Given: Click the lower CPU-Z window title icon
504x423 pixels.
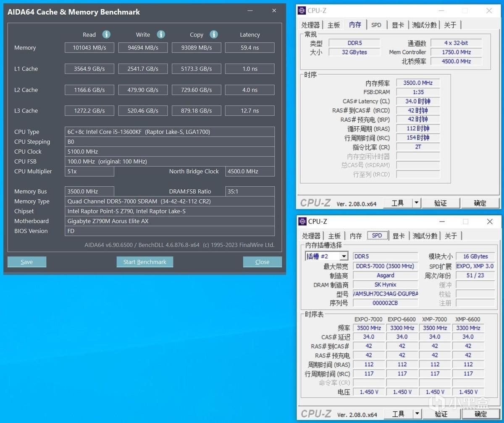Looking at the screenshot, I should [302, 221].
